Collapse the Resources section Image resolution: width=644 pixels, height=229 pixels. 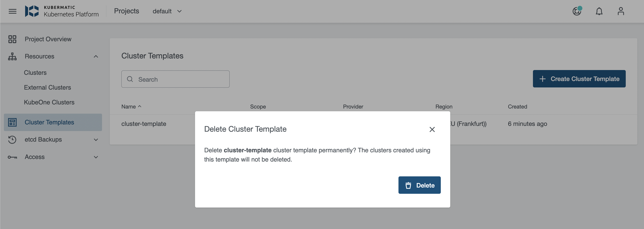[96, 56]
